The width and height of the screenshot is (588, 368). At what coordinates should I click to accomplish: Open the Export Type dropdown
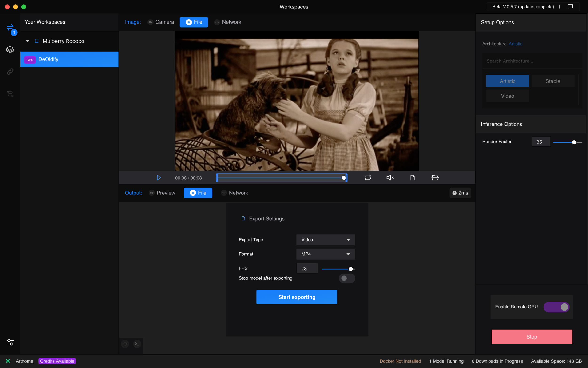click(326, 240)
